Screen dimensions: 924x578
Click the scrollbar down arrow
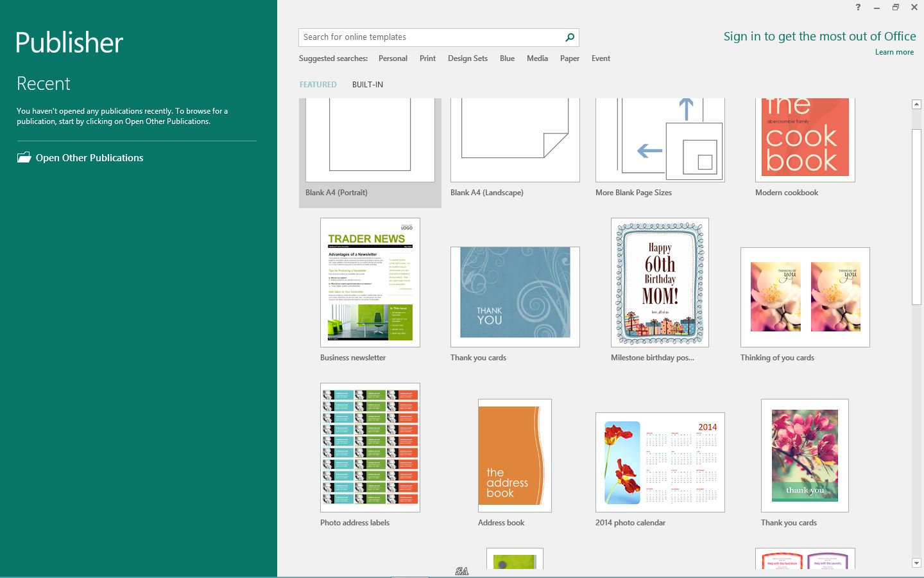point(916,563)
